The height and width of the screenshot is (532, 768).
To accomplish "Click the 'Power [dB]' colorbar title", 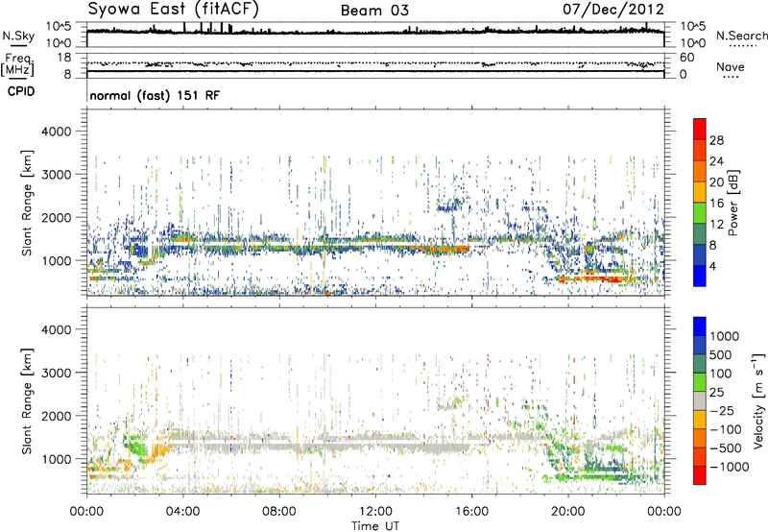I will tap(732, 203).
